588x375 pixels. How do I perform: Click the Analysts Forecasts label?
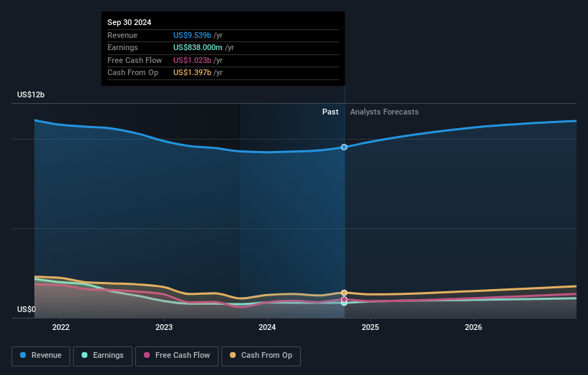tap(385, 112)
